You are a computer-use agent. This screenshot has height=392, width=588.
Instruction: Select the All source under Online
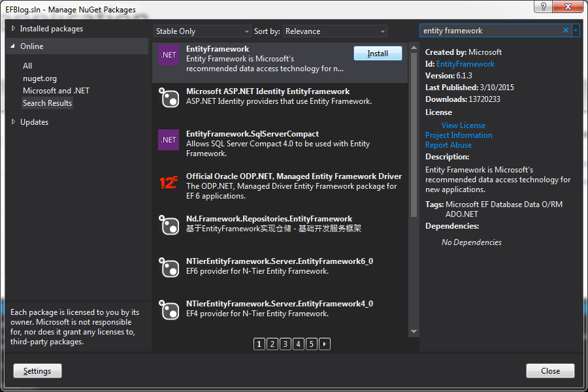[x=27, y=65]
